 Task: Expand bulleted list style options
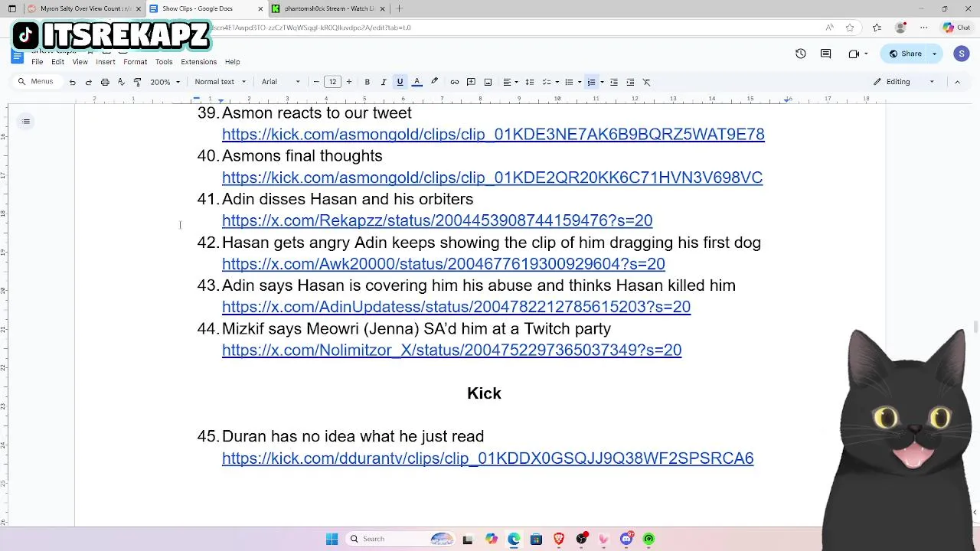point(580,82)
